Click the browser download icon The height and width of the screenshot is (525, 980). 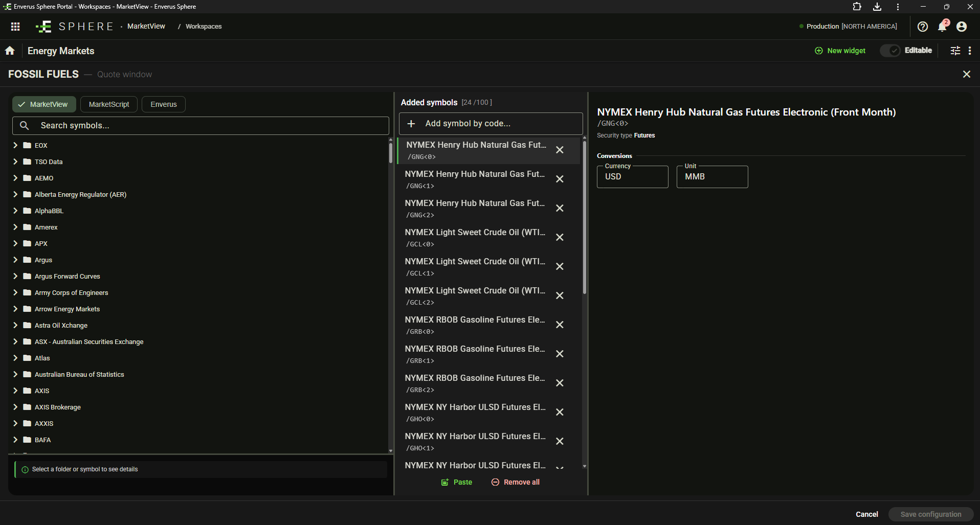(x=877, y=7)
